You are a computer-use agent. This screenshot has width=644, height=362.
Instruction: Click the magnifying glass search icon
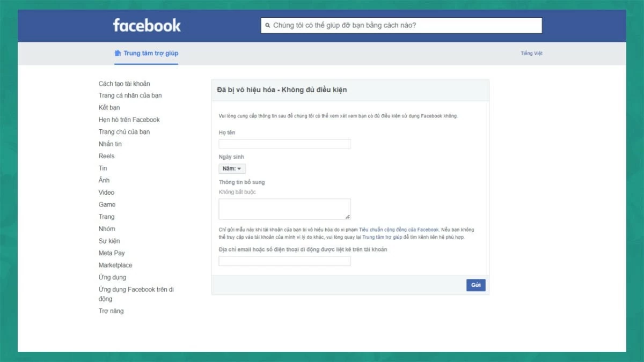point(267,25)
